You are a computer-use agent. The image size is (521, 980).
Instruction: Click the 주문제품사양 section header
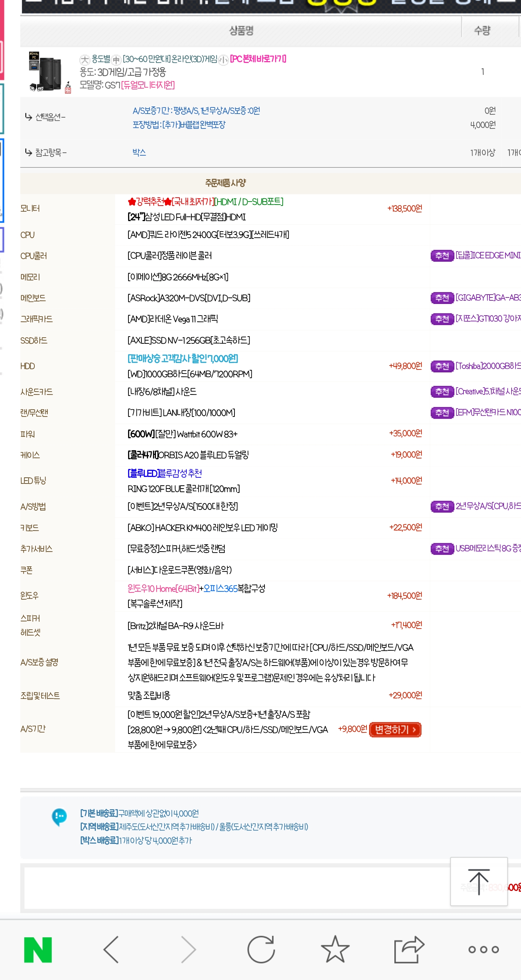point(225,183)
